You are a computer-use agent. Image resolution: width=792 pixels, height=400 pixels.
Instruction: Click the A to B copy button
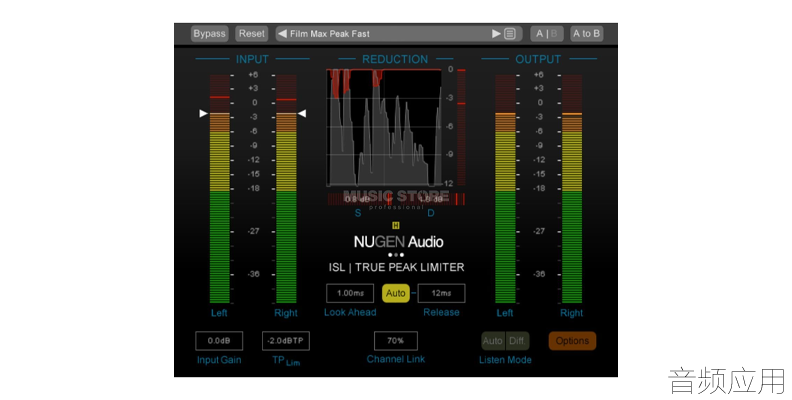(x=586, y=34)
